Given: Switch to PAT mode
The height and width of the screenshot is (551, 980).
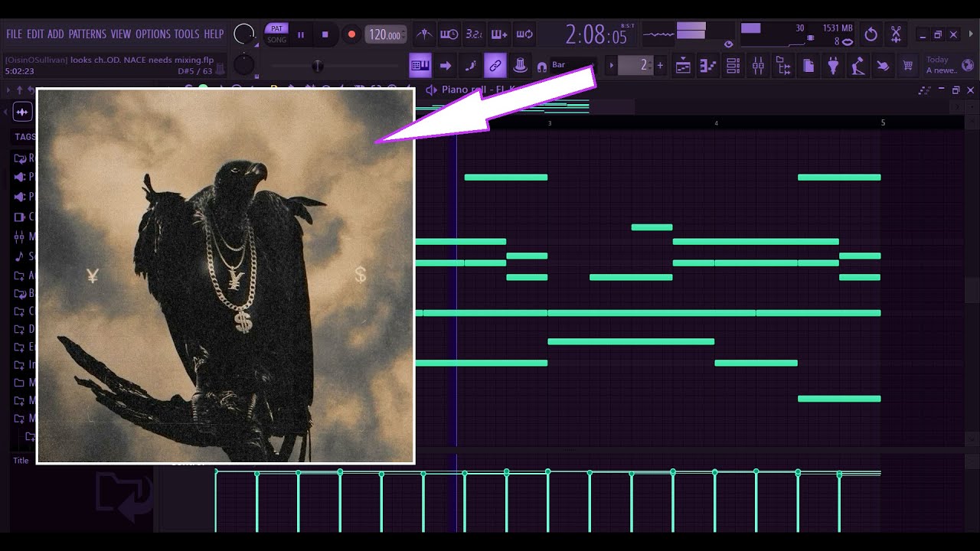Looking at the screenshot, I should [277, 29].
